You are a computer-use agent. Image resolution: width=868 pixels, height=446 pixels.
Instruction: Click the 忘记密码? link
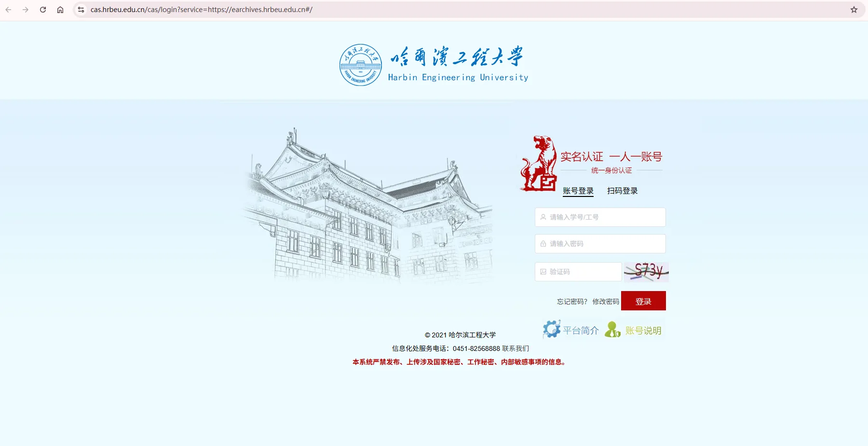tap(572, 302)
